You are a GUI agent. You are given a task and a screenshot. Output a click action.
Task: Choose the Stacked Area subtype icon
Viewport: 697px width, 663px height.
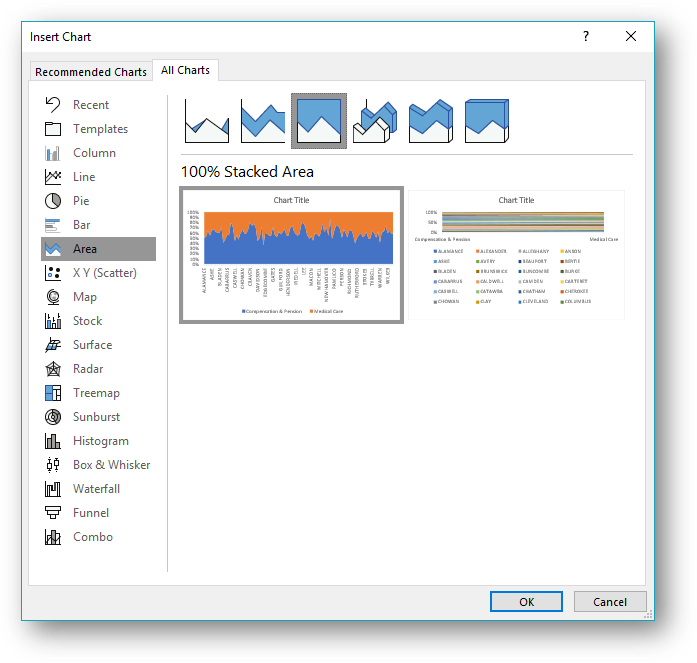click(262, 121)
